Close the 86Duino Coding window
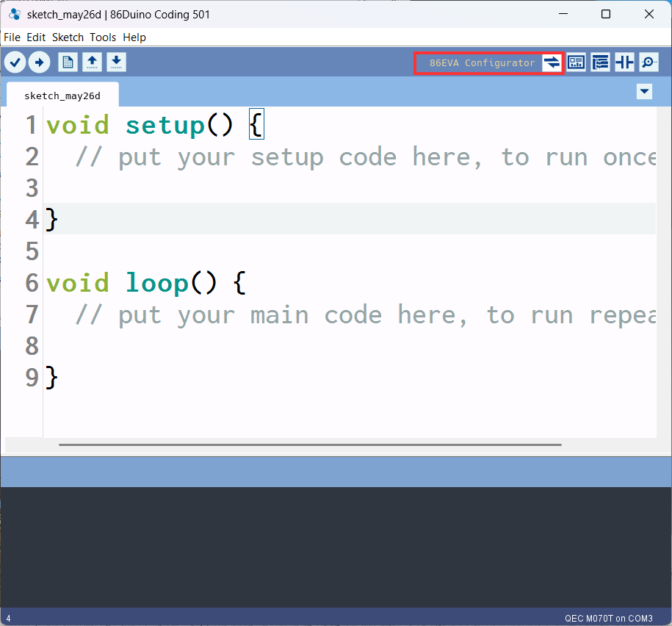Viewport: 672px width, 626px height. coord(648,14)
